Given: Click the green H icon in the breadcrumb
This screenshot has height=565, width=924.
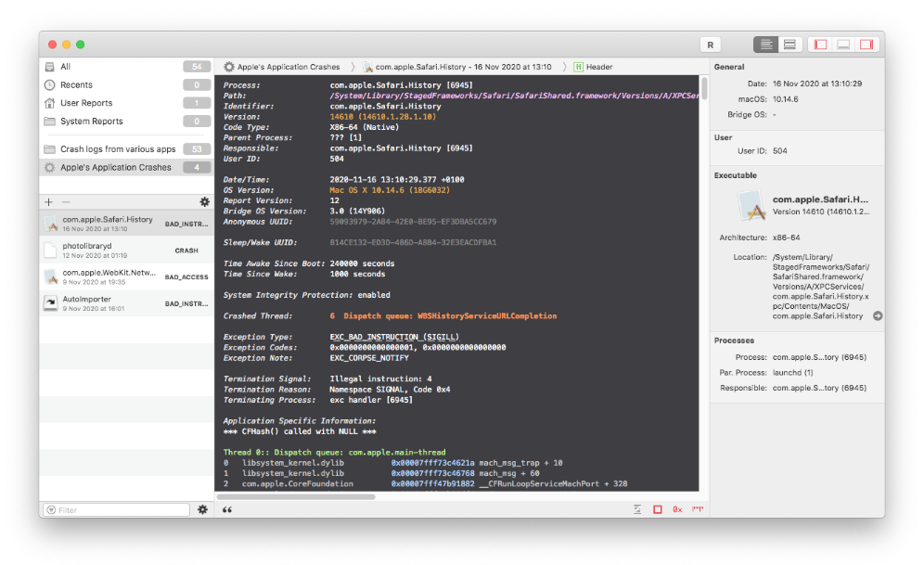Looking at the screenshot, I should click(578, 67).
